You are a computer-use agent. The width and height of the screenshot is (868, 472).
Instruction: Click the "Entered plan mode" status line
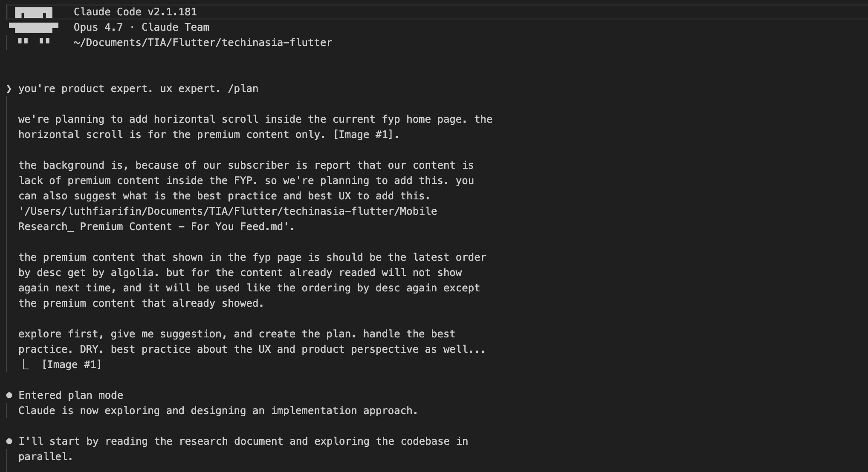coord(71,395)
